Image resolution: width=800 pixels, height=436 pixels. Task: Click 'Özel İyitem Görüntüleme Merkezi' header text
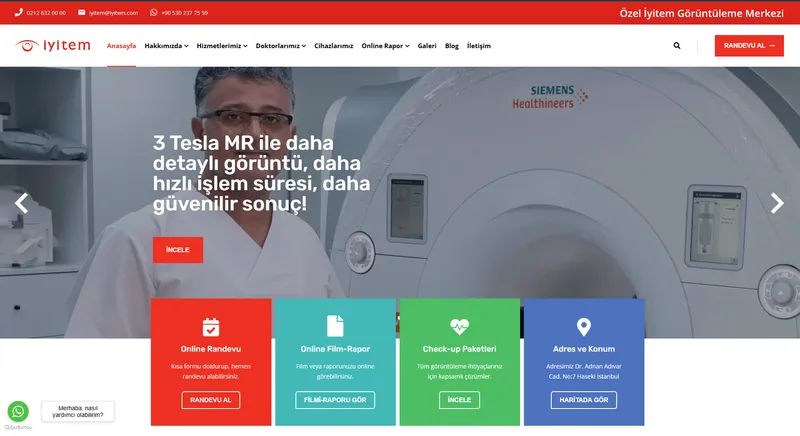coord(702,13)
